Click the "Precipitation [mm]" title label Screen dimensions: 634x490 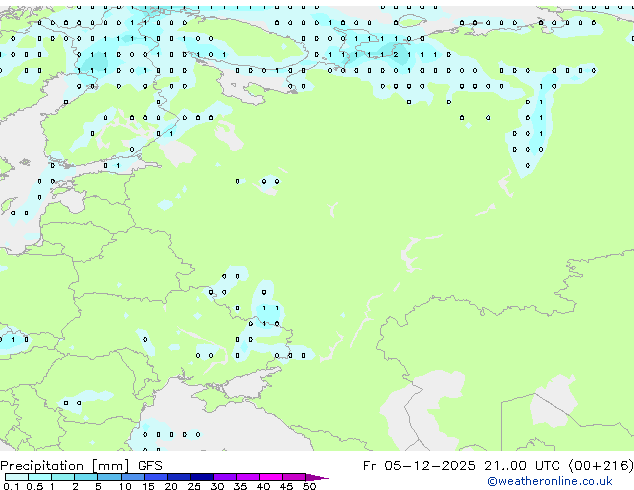point(65,465)
